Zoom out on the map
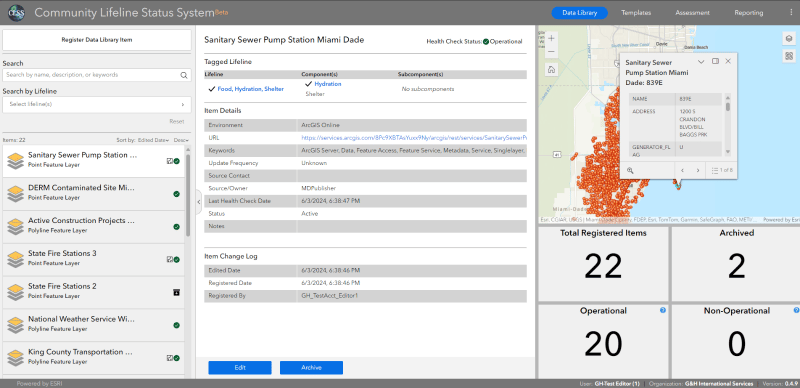This screenshot has width=800, height=388. click(x=551, y=52)
